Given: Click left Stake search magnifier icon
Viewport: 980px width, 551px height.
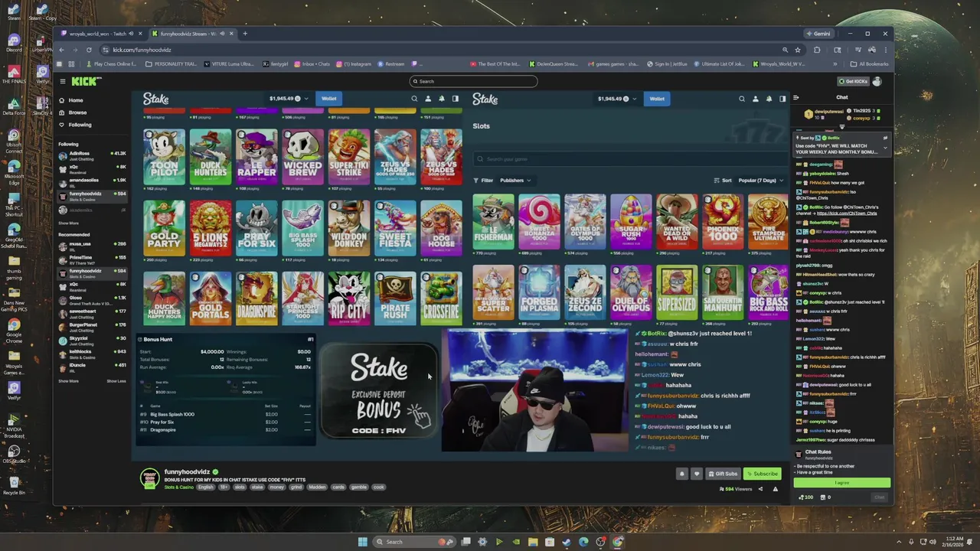Looking at the screenshot, I should click(x=414, y=99).
